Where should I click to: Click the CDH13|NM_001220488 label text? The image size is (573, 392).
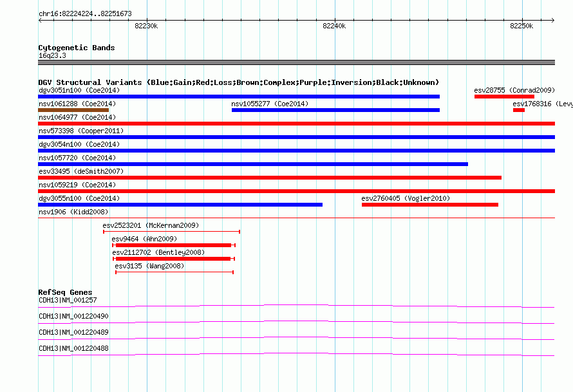(x=73, y=348)
